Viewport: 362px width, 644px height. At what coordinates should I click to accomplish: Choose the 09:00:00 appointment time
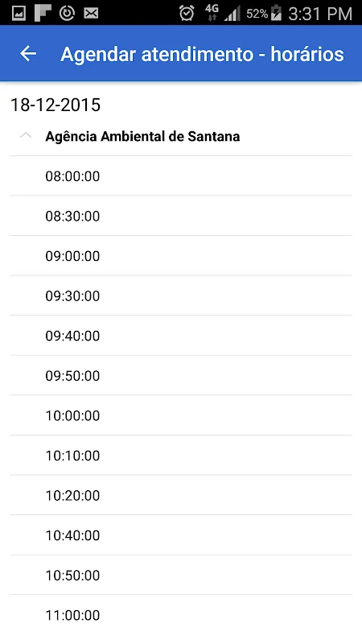(181, 256)
